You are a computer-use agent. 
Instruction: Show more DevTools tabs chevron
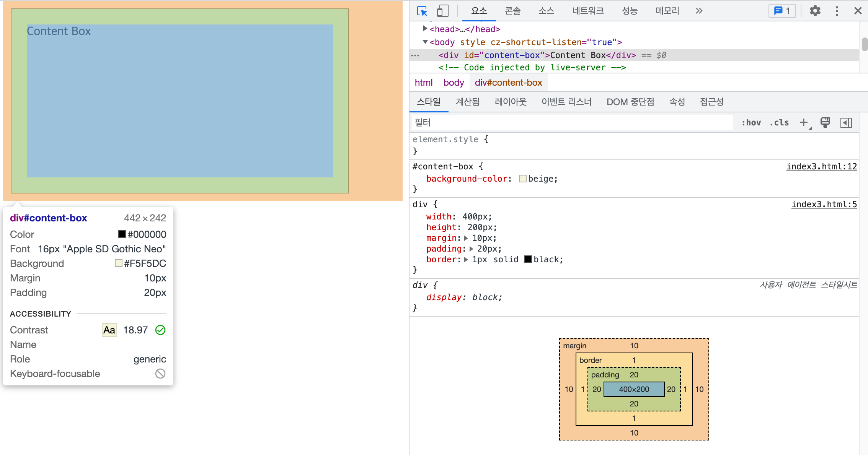point(699,11)
